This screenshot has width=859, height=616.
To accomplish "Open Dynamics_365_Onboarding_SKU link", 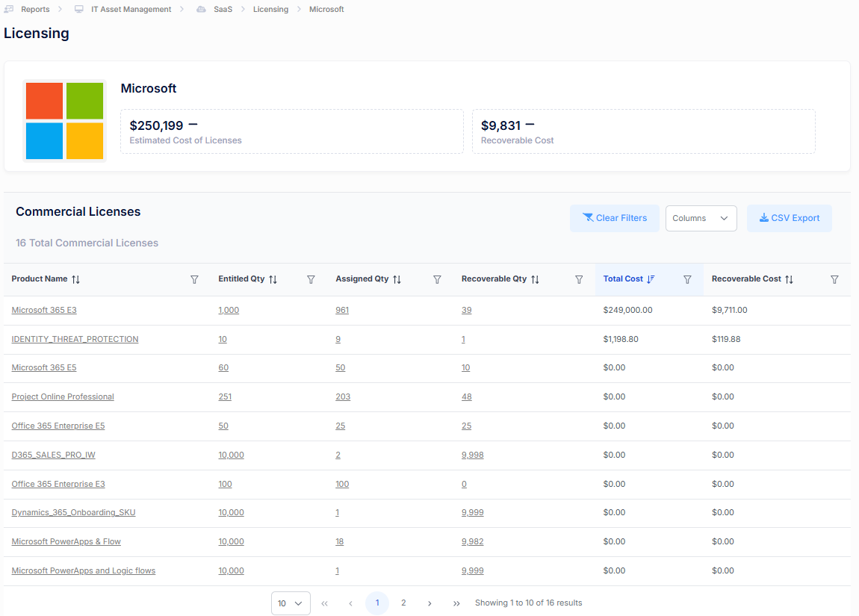I will point(73,512).
